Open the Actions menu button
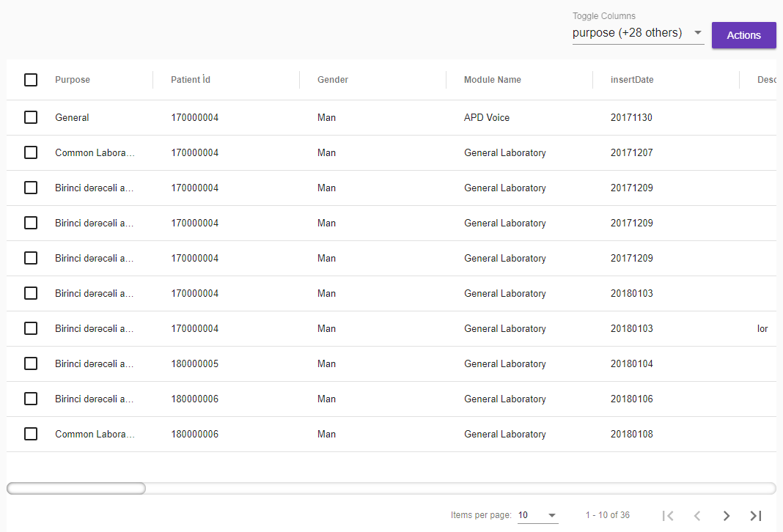This screenshot has height=532, width=783. (x=743, y=35)
